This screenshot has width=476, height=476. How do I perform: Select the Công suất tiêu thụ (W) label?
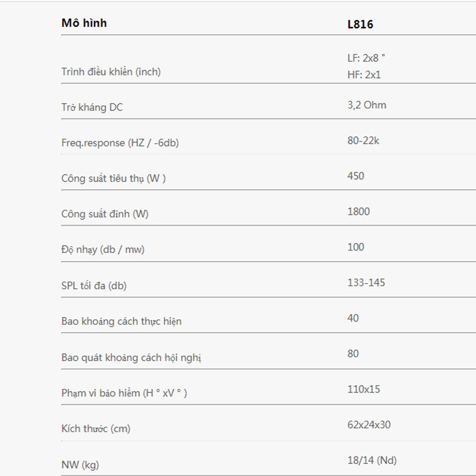[x=114, y=178]
